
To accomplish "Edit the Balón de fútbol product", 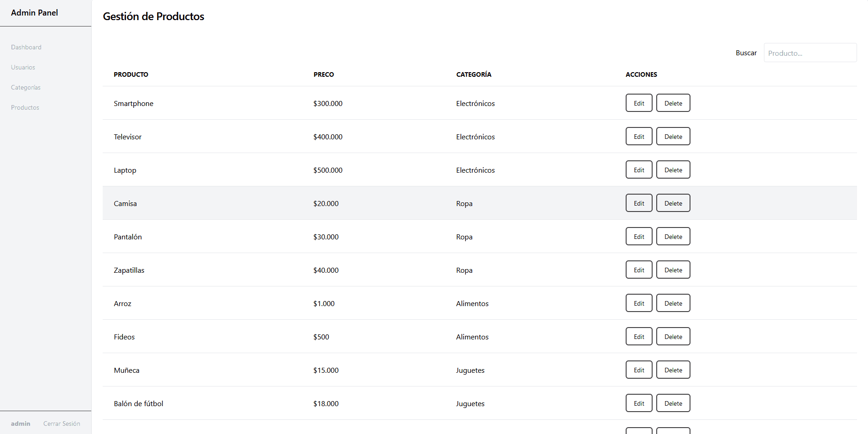I will pos(639,403).
